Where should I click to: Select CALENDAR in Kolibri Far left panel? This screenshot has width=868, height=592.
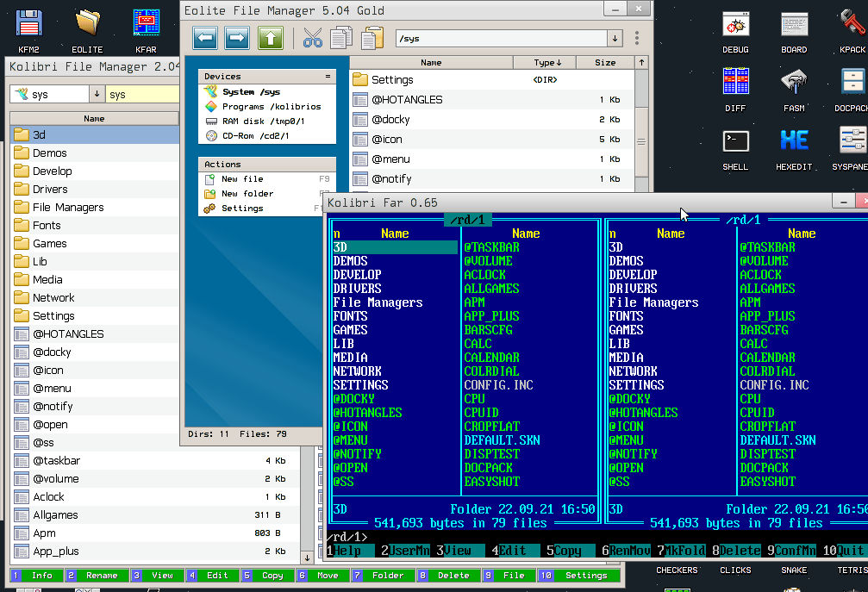point(491,358)
